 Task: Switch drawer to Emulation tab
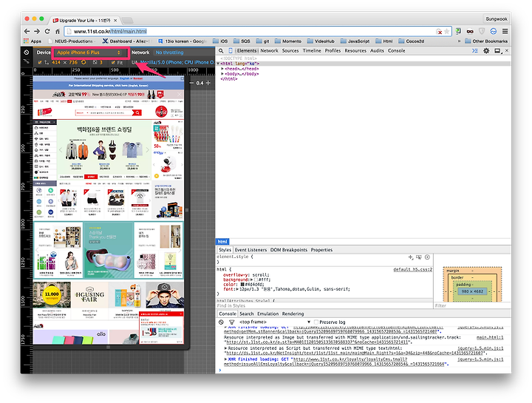click(x=267, y=314)
